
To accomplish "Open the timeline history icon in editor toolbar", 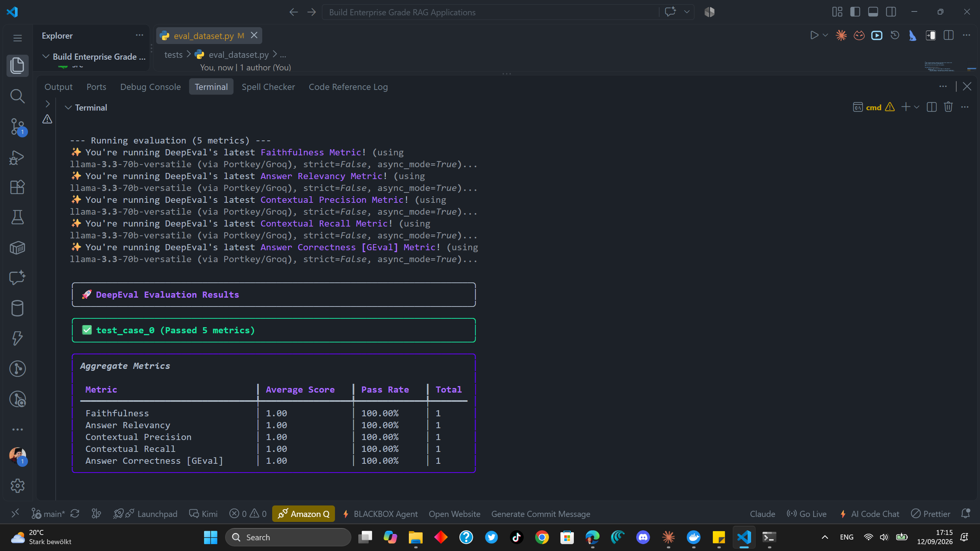I will [x=895, y=35].
